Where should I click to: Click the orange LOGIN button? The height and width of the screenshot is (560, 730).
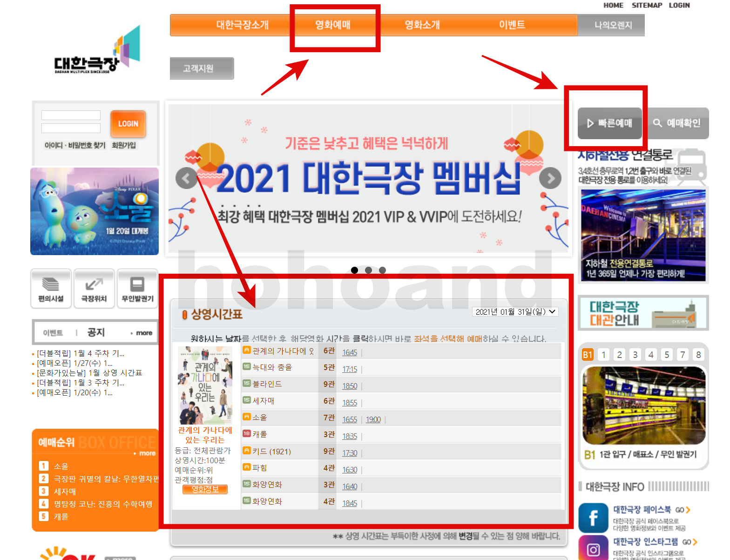click(128, 124)
